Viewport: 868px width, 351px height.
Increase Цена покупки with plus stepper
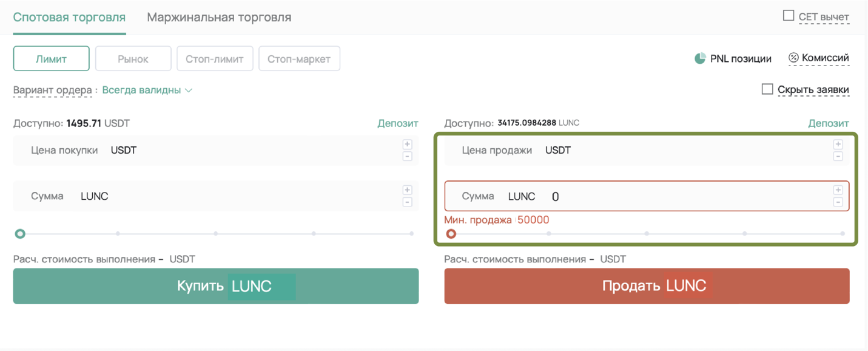click(408, 144)
